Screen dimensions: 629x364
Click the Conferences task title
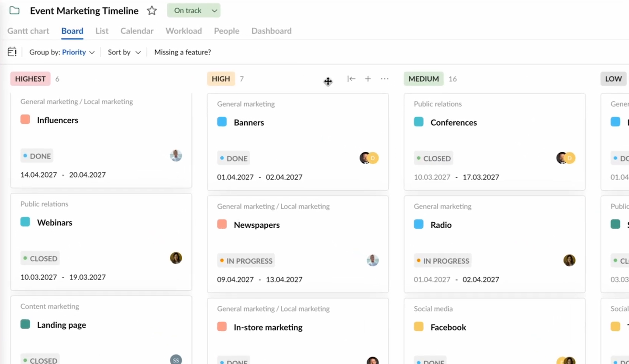click(x=454, y=122)
